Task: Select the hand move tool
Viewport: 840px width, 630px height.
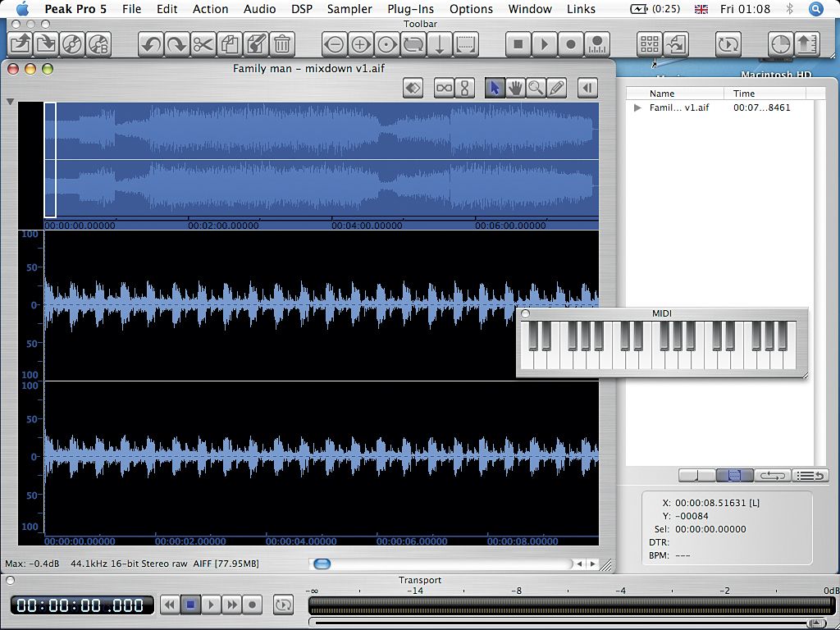Action: [515, 88]
